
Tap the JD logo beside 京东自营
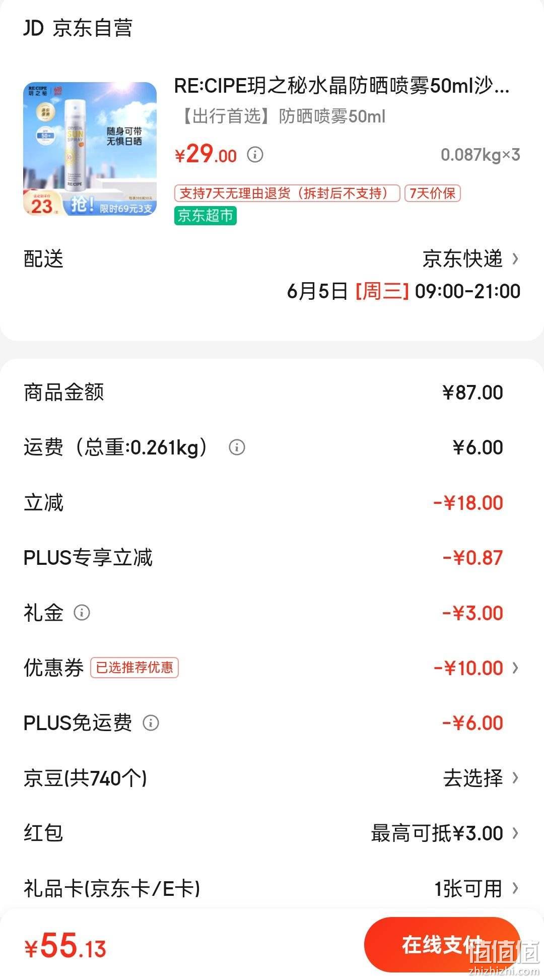(33, 28)
